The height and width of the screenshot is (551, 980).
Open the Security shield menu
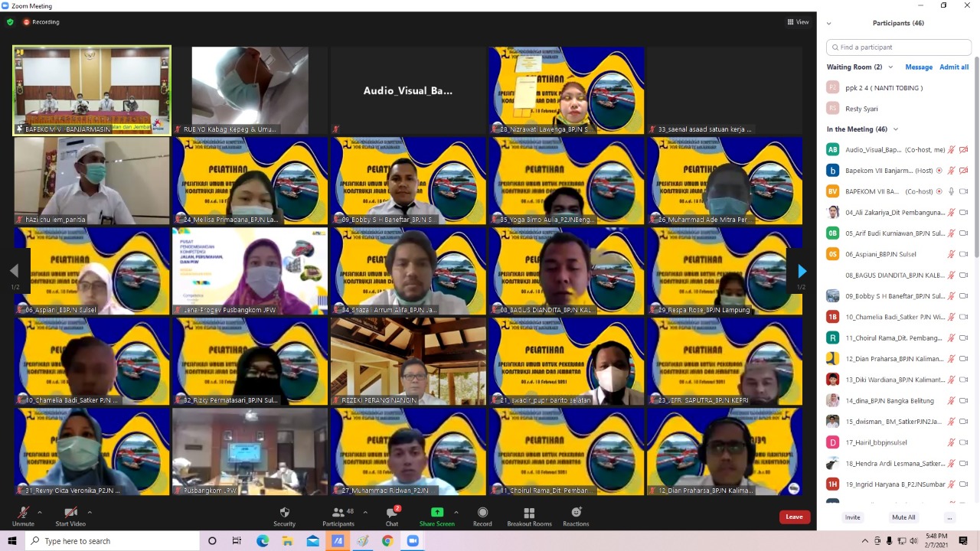click(284, 516)
